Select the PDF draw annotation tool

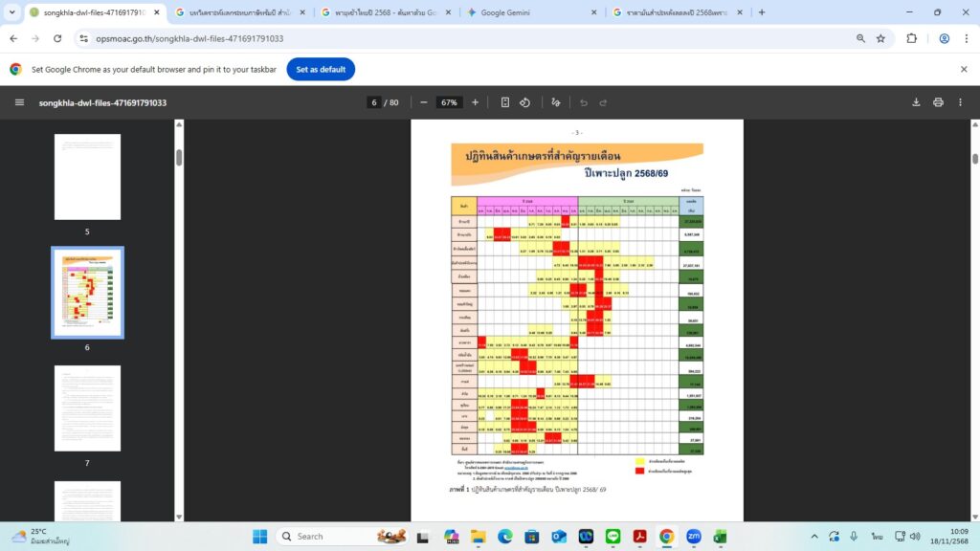(557, 102)
